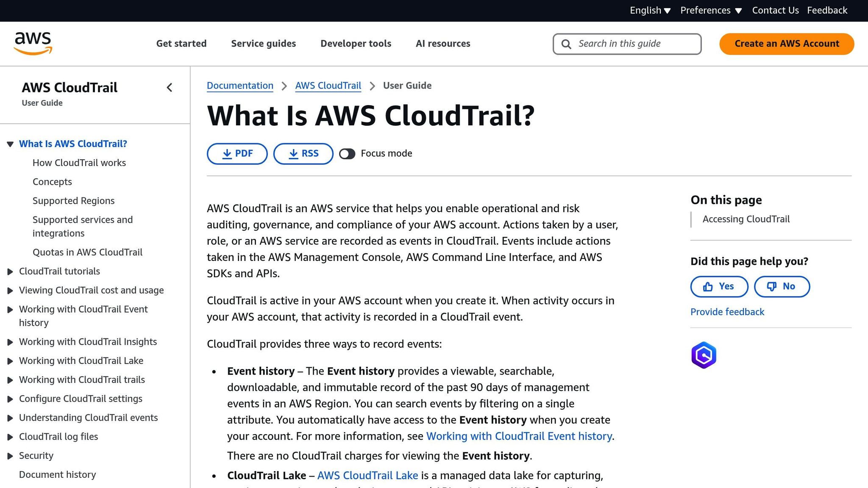Screen dimensions: 868x488
Task: Click the thumbs-up icon on Yes
Action: pyautogui.click(x=707, y=286)
